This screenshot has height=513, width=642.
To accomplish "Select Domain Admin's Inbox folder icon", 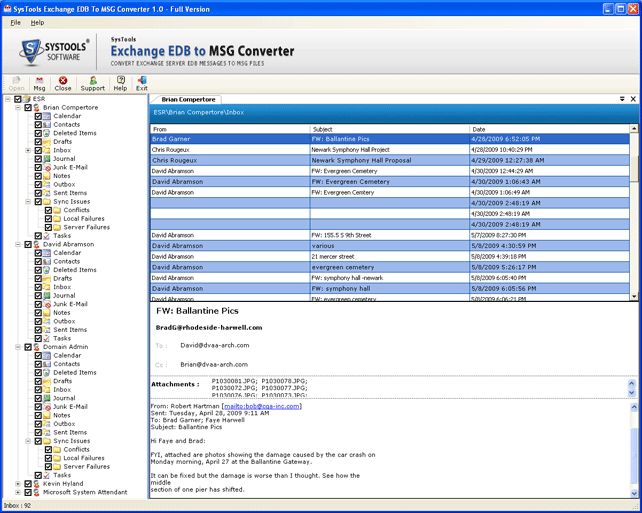I will click(47, 389).
